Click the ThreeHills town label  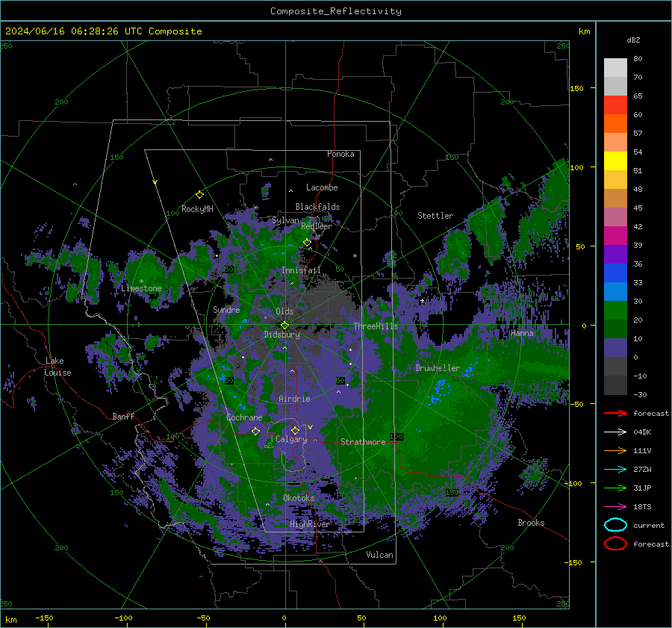[376, 326]
